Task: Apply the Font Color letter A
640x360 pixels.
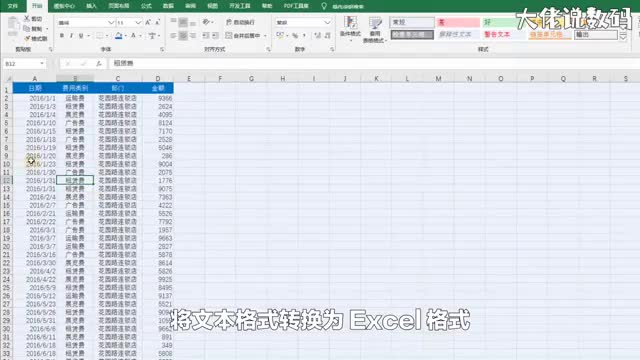Action: 133,36
